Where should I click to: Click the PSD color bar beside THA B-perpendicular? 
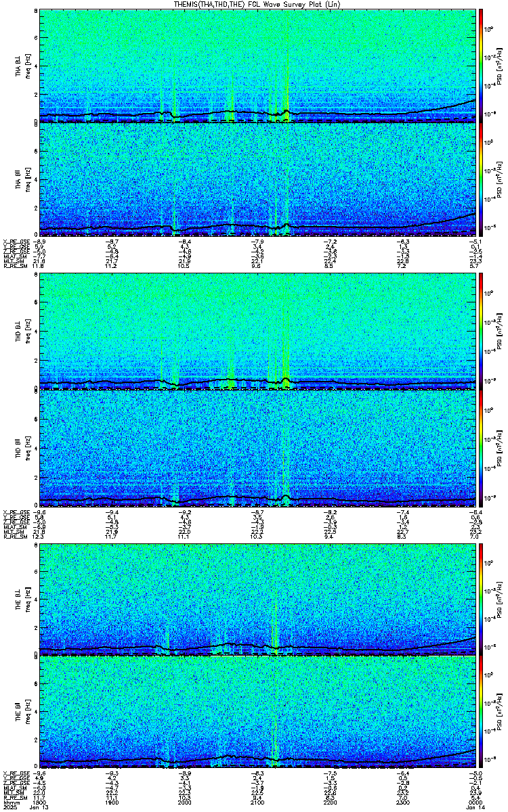click(x=482, y=66)
